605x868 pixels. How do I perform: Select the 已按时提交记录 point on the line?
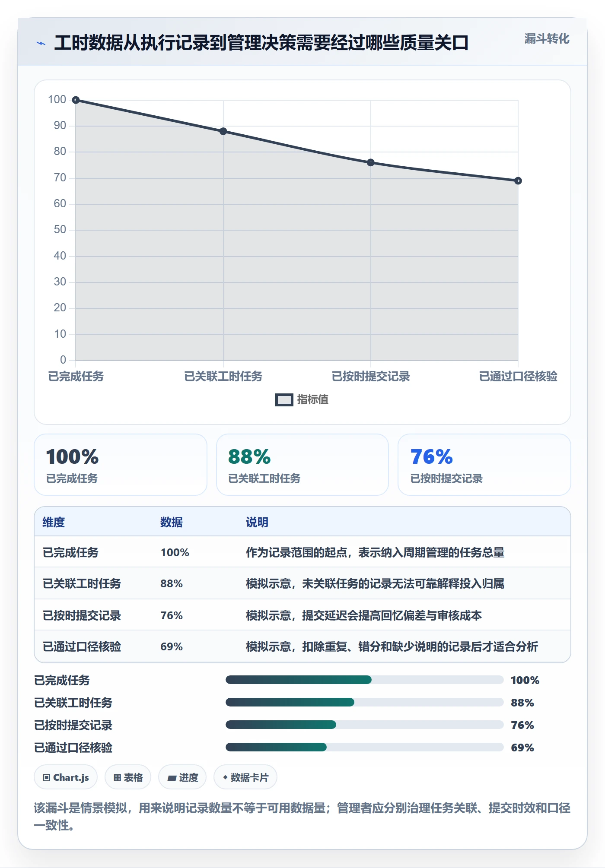pyautogui.click(x=370, y=163)
